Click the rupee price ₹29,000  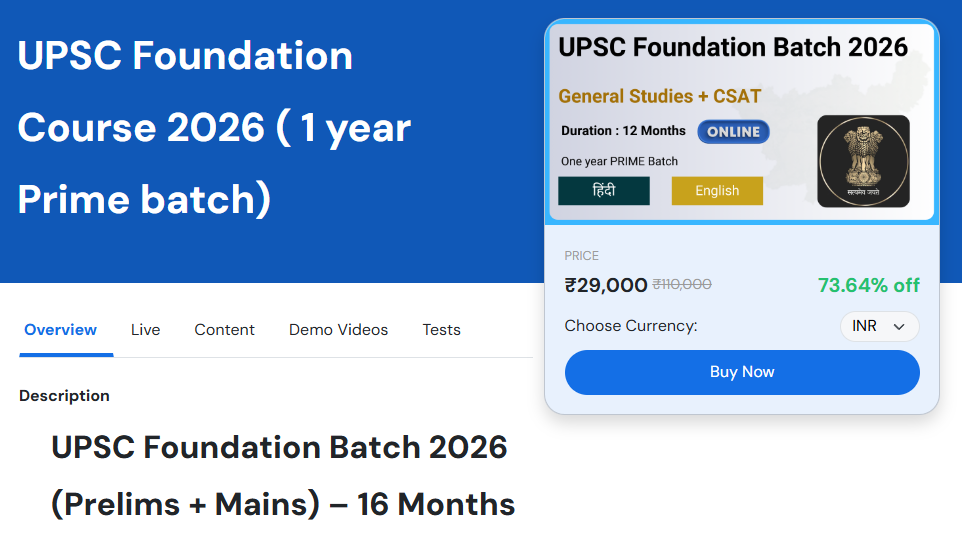point(606,285)
